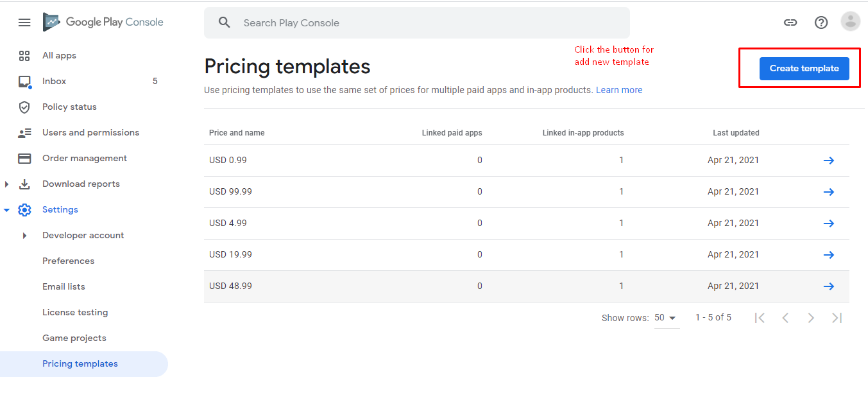868x402 pixels.
Task: Click the Inbox icon in sidebar
Action: [24, 82]
